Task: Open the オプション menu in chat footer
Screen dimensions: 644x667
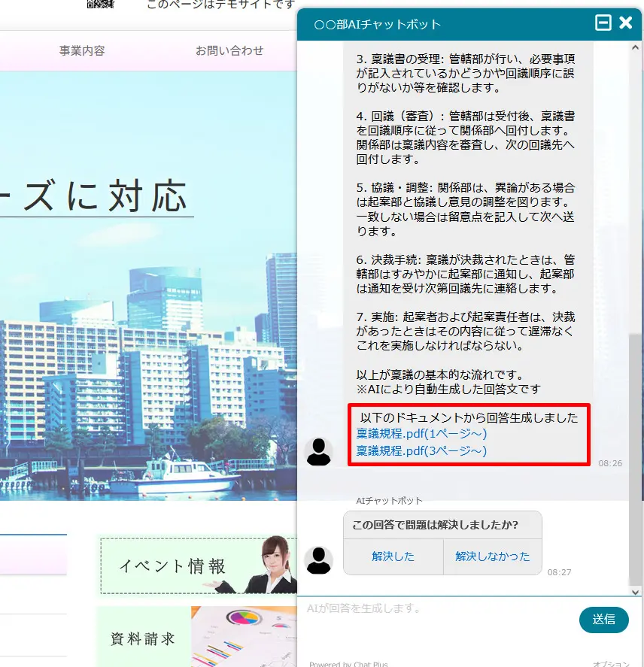Action: coord(611,664)
